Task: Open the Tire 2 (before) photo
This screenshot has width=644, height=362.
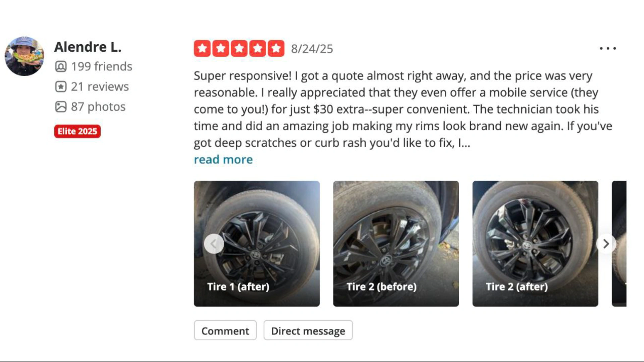Action: [396, 244]
